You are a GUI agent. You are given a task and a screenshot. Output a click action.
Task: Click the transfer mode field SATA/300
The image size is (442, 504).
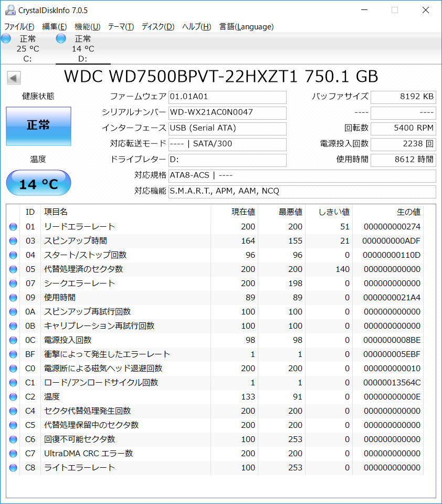(x=227, y=144)
